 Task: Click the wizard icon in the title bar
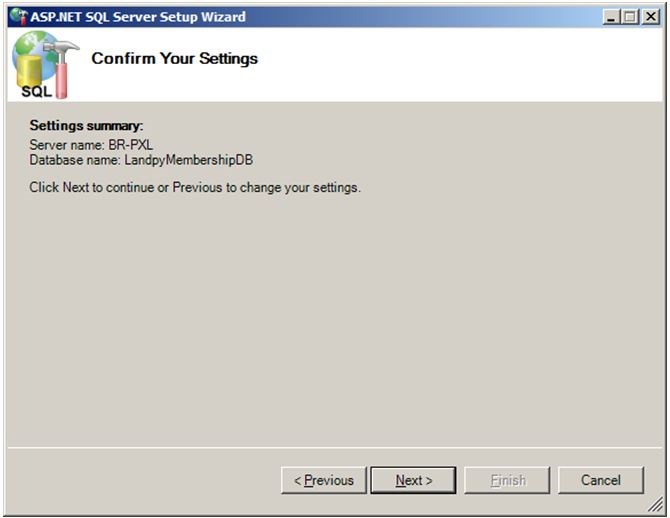[18, 16]
